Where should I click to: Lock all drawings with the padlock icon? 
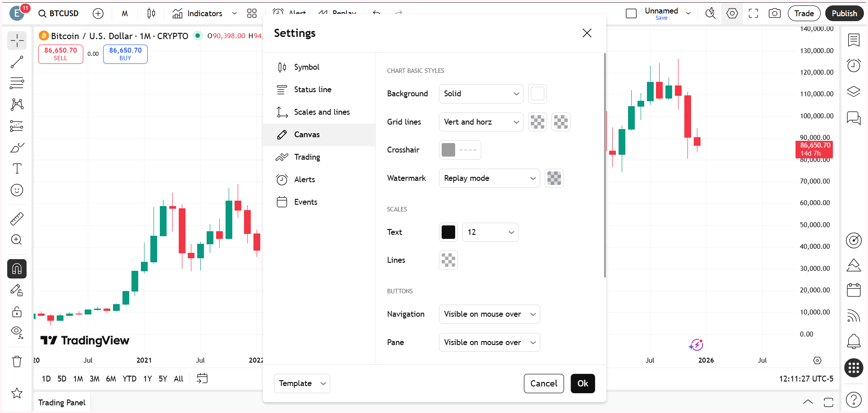(x=17, y=312)
